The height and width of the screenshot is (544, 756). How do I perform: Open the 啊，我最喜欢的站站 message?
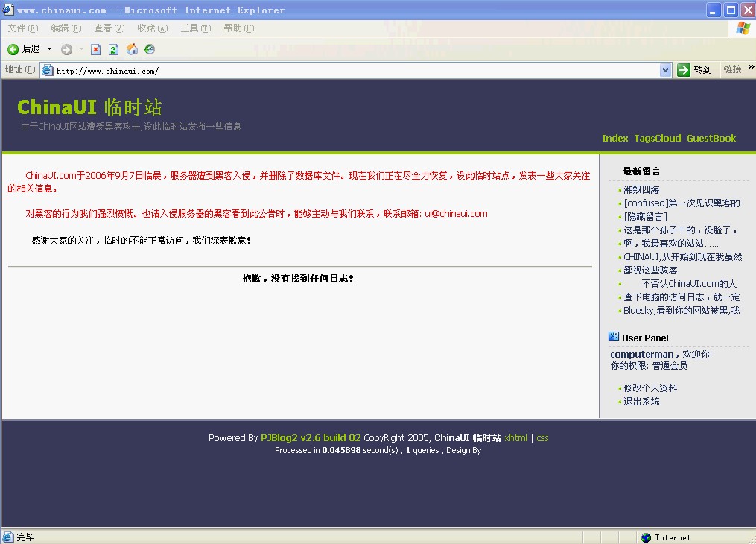pyautogui.click(x=670, y=244)
